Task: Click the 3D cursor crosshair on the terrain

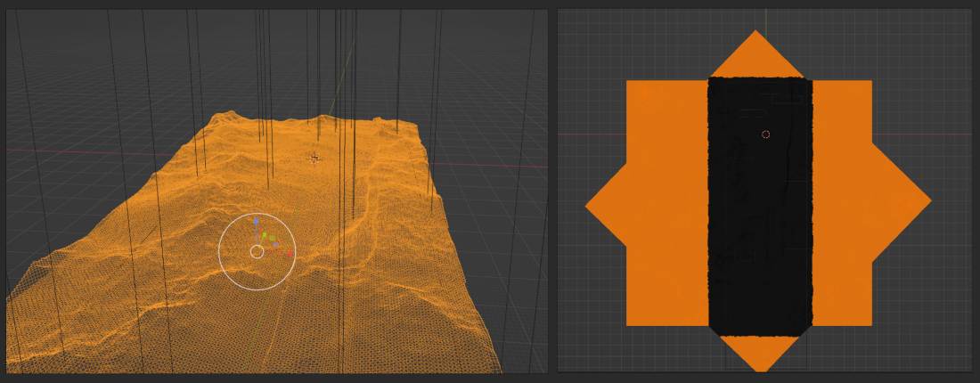Action: (314, 158)
